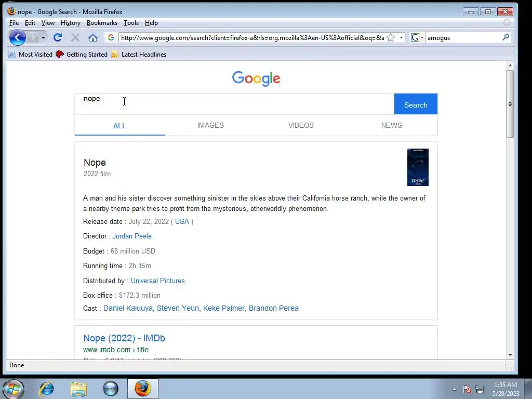Click the toolbar search field containing amogus
This screenshot has height=399, width=532.
coord(463,37)
